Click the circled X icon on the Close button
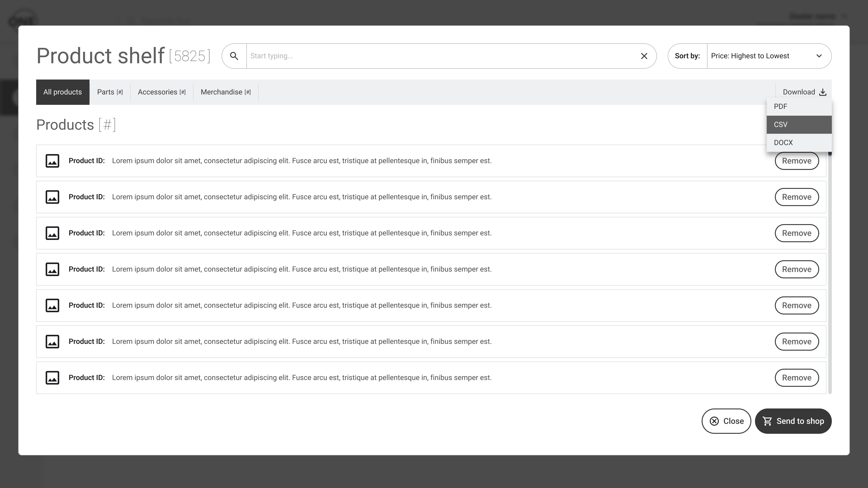 click(x=714, y=421)
